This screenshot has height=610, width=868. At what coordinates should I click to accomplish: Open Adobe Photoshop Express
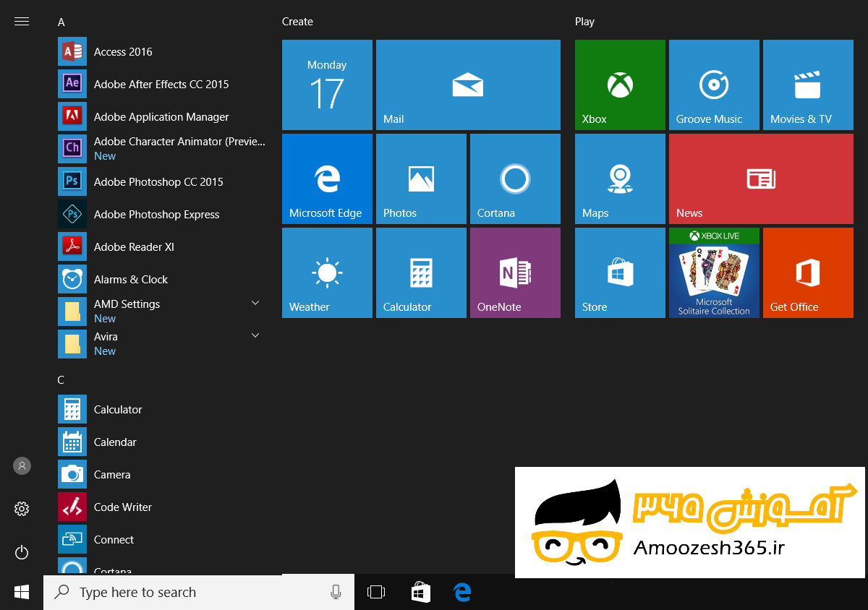tap(163, 215)
